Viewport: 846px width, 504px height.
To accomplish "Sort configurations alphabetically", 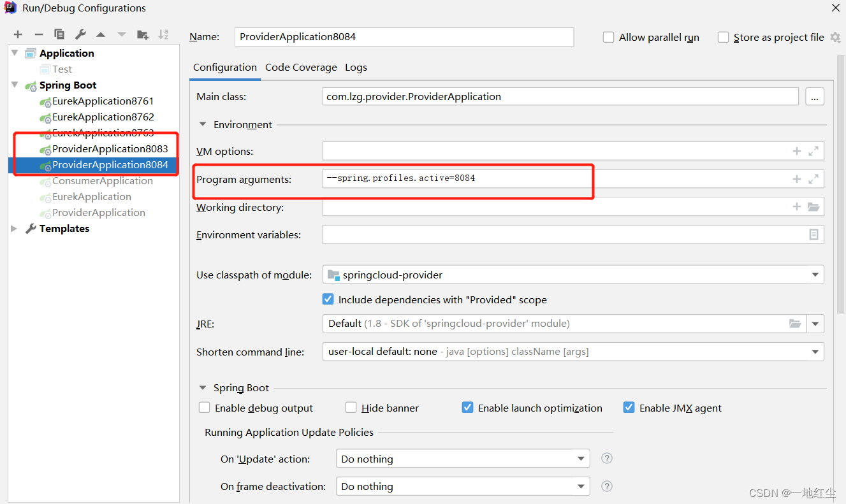I will [x=163, y=34].
